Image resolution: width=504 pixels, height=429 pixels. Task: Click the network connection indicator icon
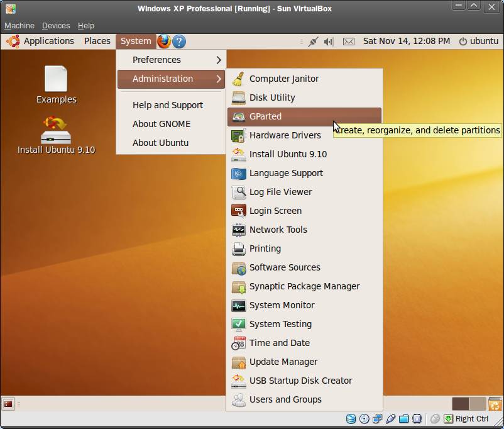pyautogui.click(x=313, y=42)
